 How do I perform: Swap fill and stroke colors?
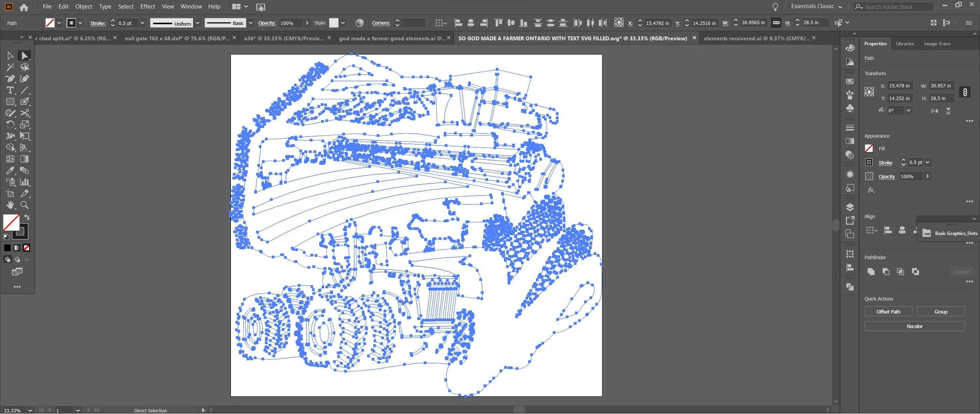(27, 217)
